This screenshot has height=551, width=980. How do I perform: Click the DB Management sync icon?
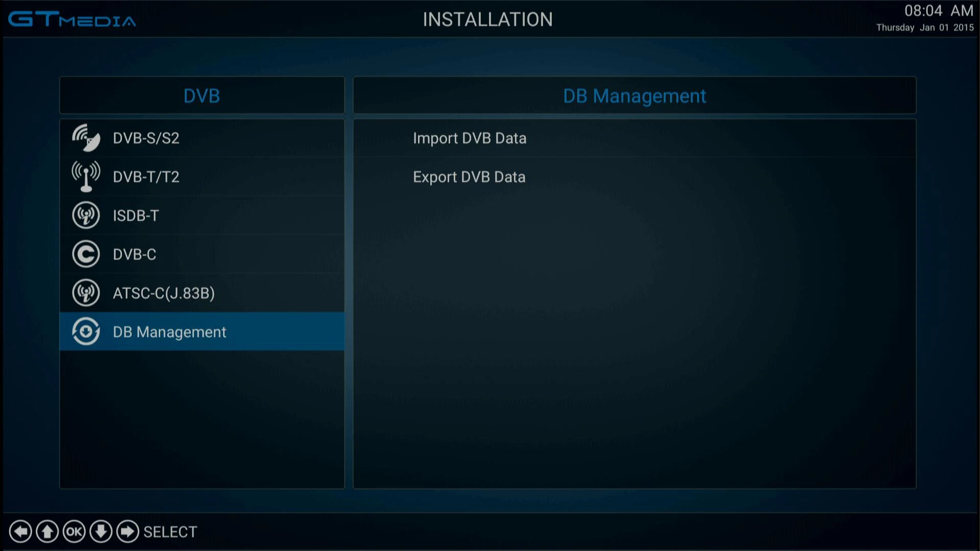pyautogui.click(x=86, y=332)
